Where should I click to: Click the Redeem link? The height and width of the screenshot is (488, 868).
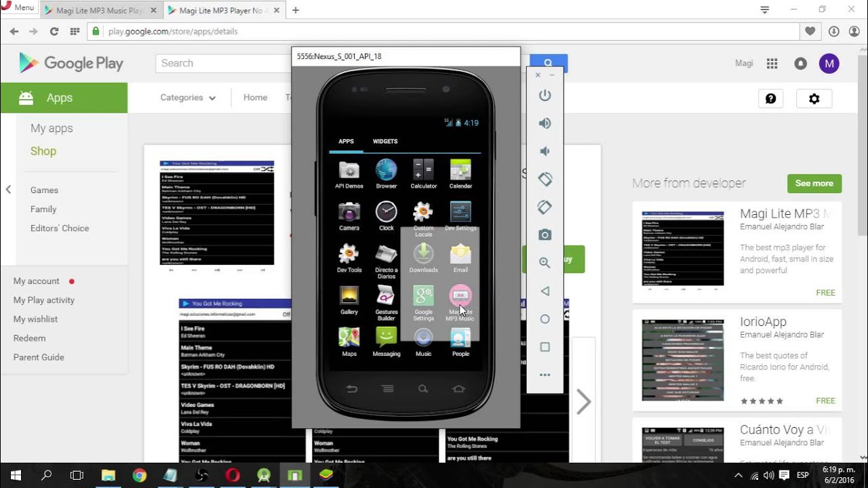coord(30,338)
